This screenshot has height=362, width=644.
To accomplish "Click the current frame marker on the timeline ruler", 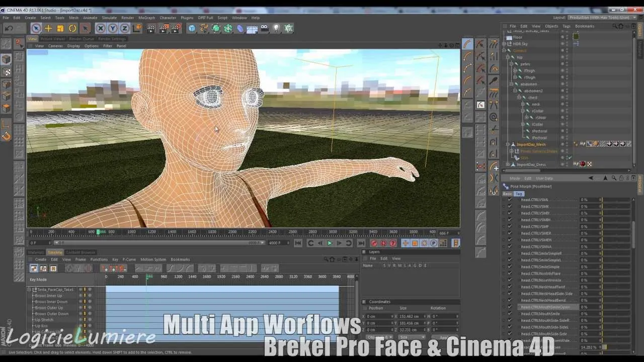I will coord(99,232).
